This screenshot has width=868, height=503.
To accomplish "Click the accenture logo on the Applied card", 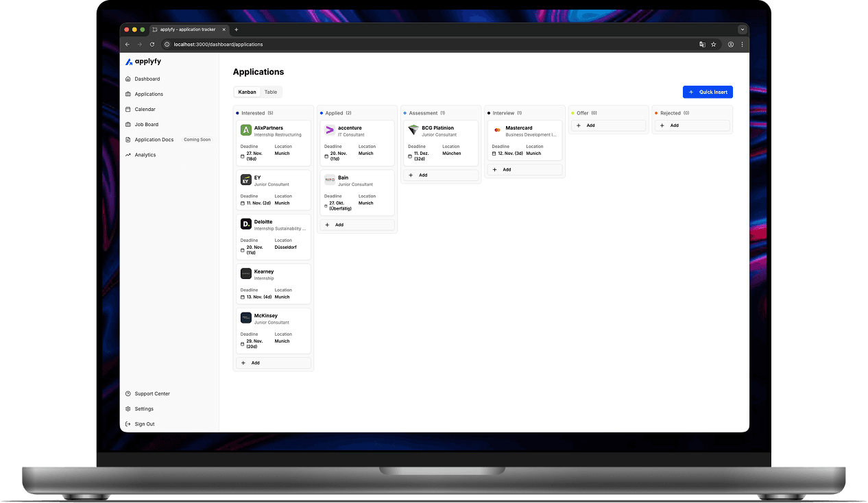I will pos(329,130).
